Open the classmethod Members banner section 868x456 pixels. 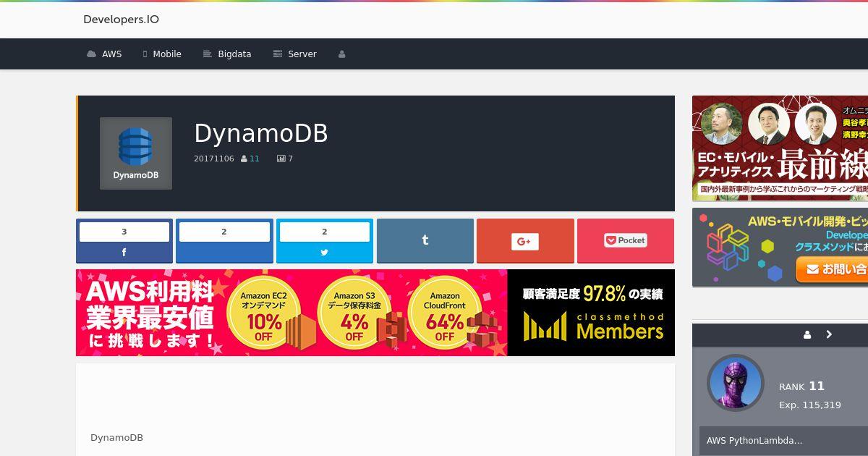(x=591, y=313)
